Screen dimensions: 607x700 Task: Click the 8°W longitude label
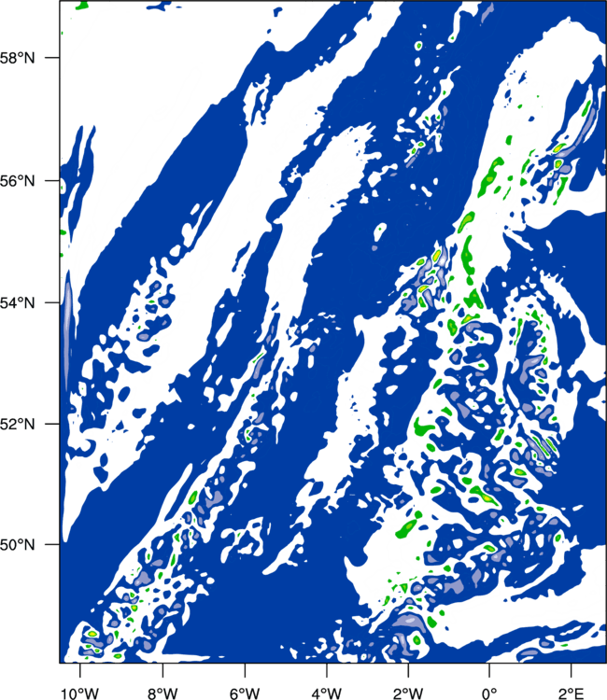pyautogui.click(x=162, y=693)
